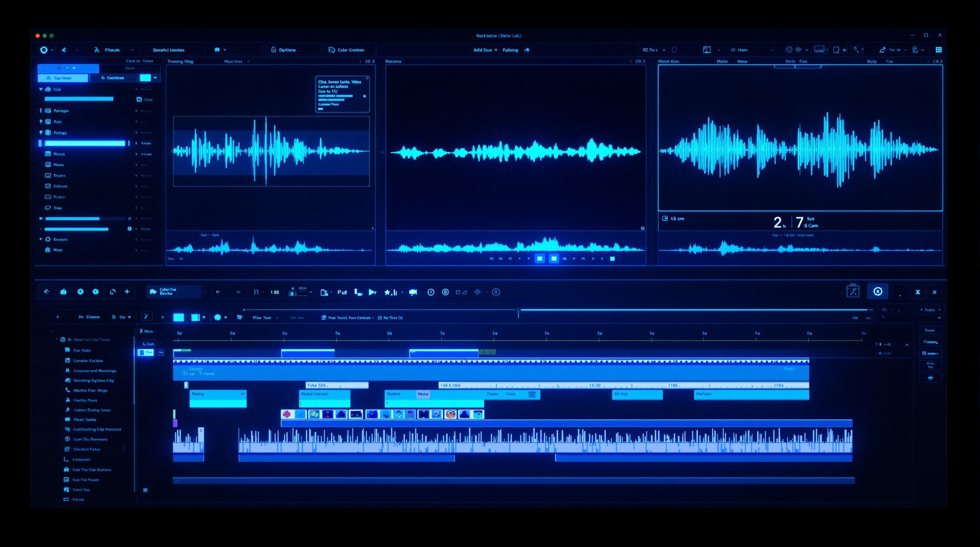Click the play arrow in the transport toolbar

pos(372,292)
